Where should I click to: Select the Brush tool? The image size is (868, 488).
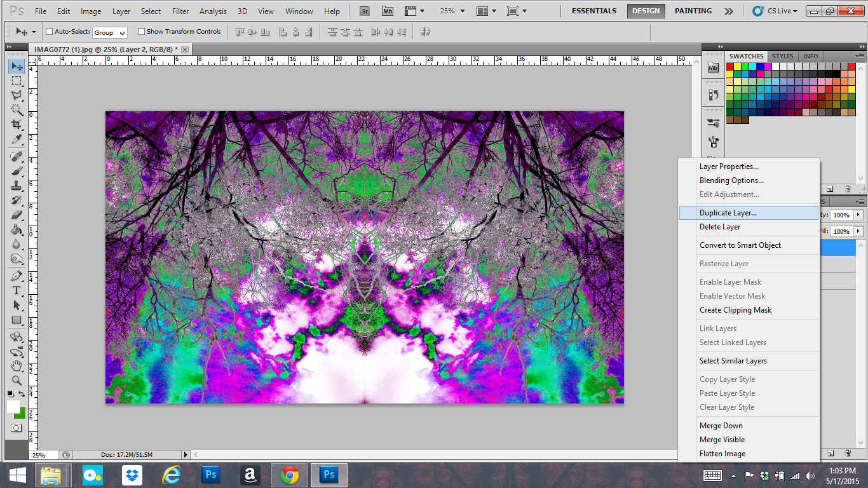coord(17,171)
